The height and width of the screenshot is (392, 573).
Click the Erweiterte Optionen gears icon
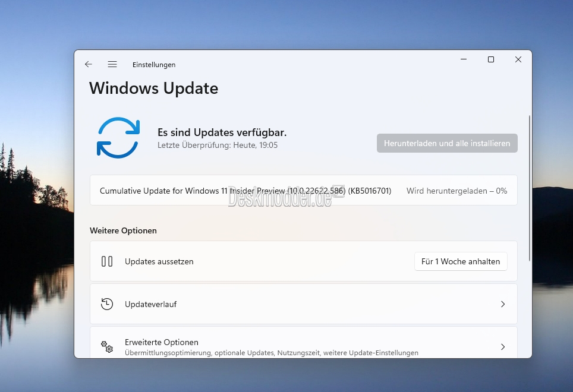click(107, 347)
